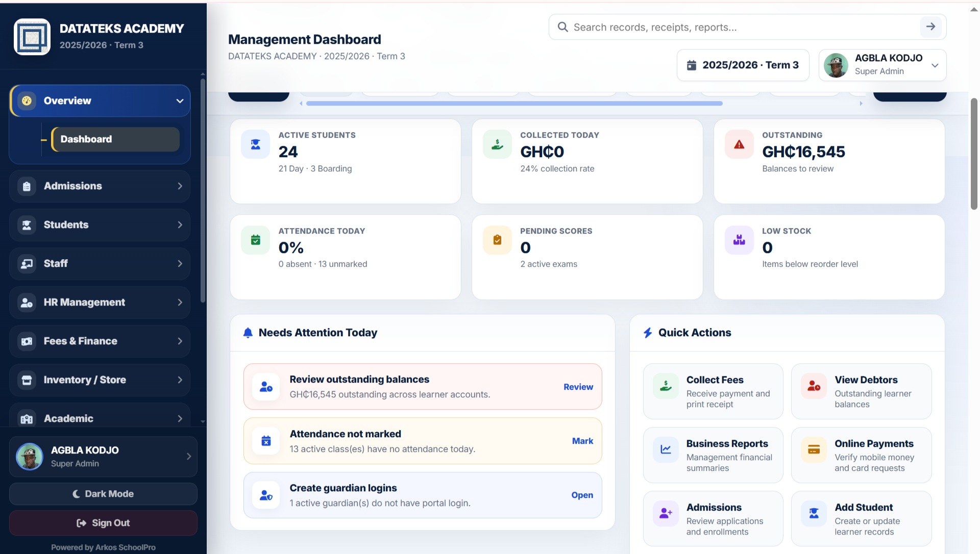Click the Inventory / Store shop icon
Viewport: 980px width, 554px height.
(x=27, y=380)
